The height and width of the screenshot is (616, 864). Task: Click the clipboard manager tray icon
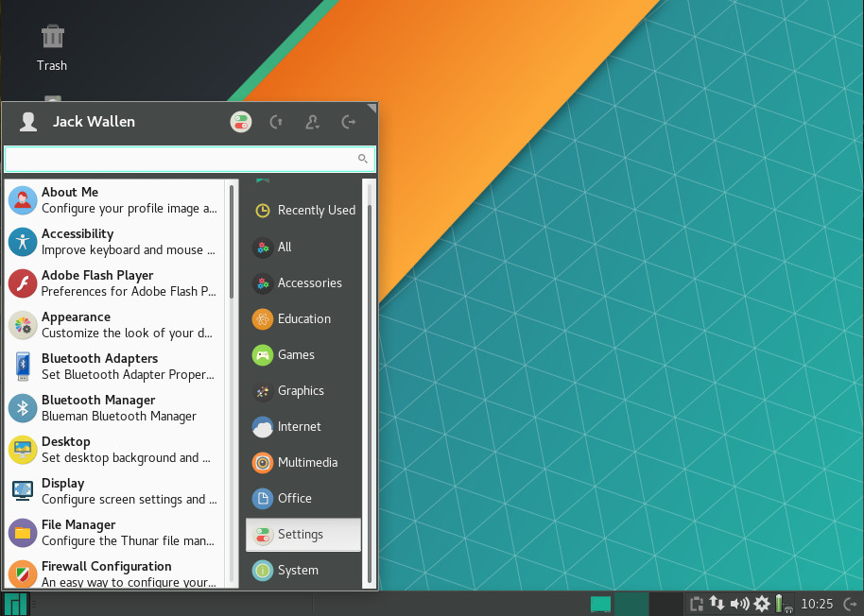696,604
